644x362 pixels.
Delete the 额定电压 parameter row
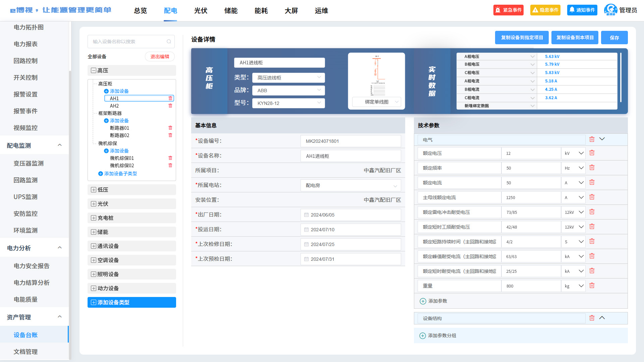coord(592,153)
